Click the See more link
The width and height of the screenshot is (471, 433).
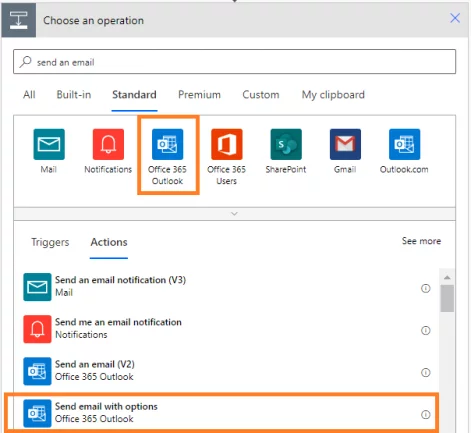pos(421,241)
